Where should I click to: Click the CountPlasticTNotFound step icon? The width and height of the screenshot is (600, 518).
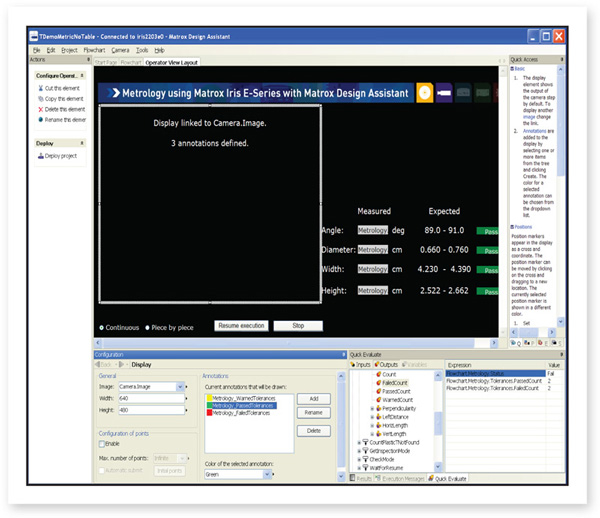[365, 442]
